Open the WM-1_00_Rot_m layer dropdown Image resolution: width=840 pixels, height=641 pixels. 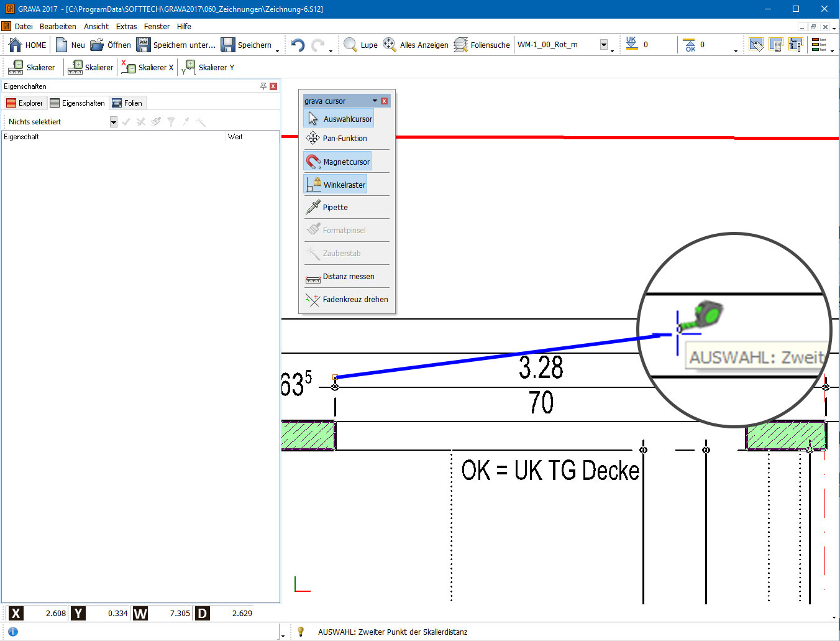click(x=604, y=45)
